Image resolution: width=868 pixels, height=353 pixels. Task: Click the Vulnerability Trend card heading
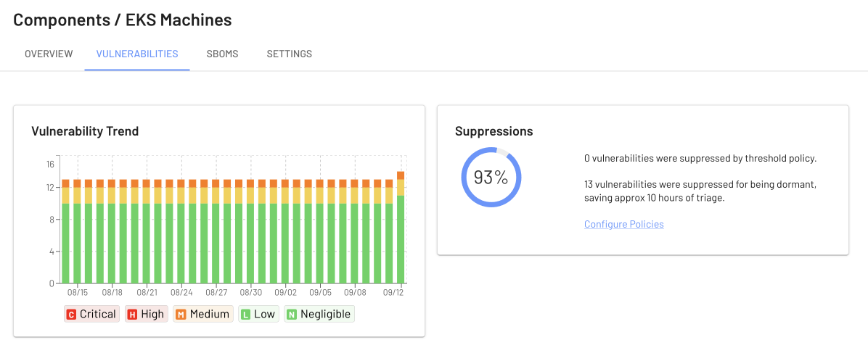coord(85,132)
